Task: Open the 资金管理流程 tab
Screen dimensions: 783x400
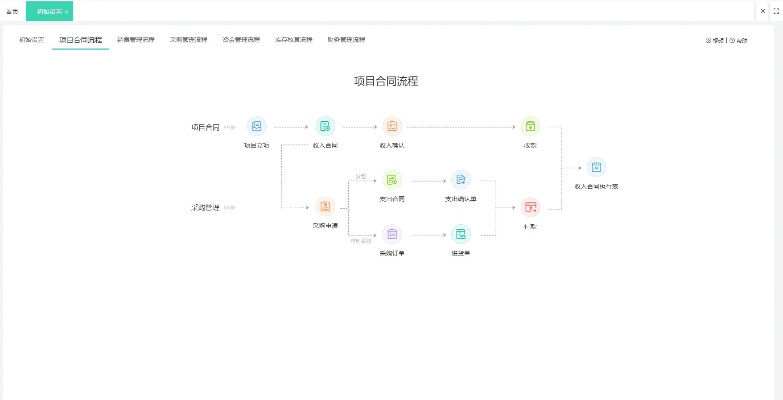Action: tap(241, 40)
